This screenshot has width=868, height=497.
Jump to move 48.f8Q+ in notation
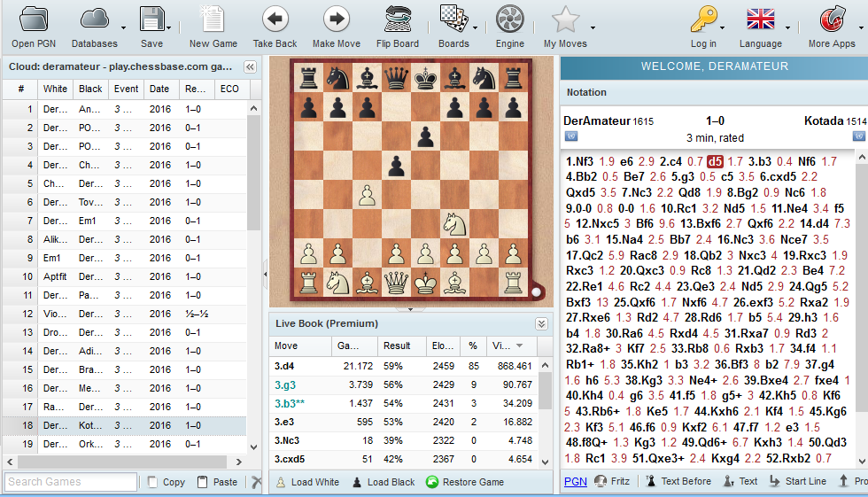coord(586,443)
